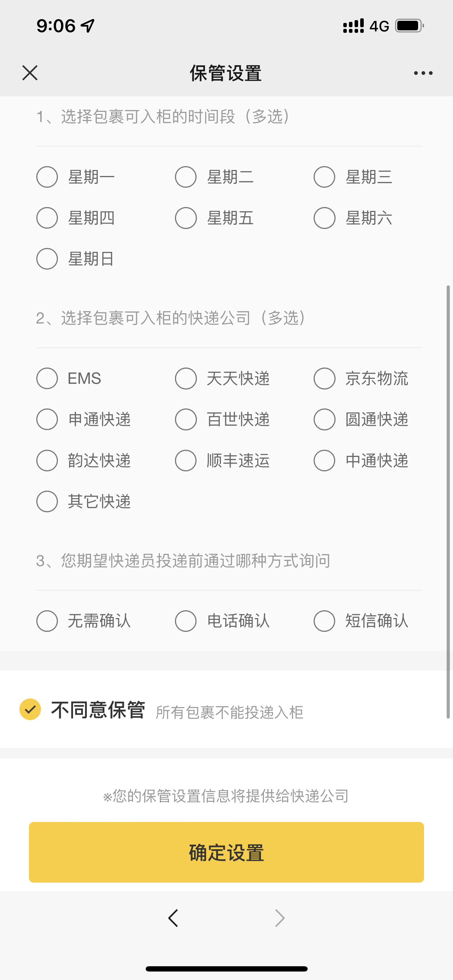The width and height of the screenshot is (453, 980).
Task: Select 星期三 delivery day
Action: coord(325,177)
